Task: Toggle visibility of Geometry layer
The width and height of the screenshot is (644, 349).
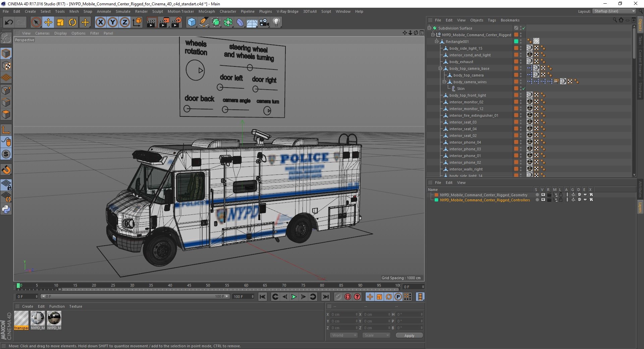Action: [543, 195]
